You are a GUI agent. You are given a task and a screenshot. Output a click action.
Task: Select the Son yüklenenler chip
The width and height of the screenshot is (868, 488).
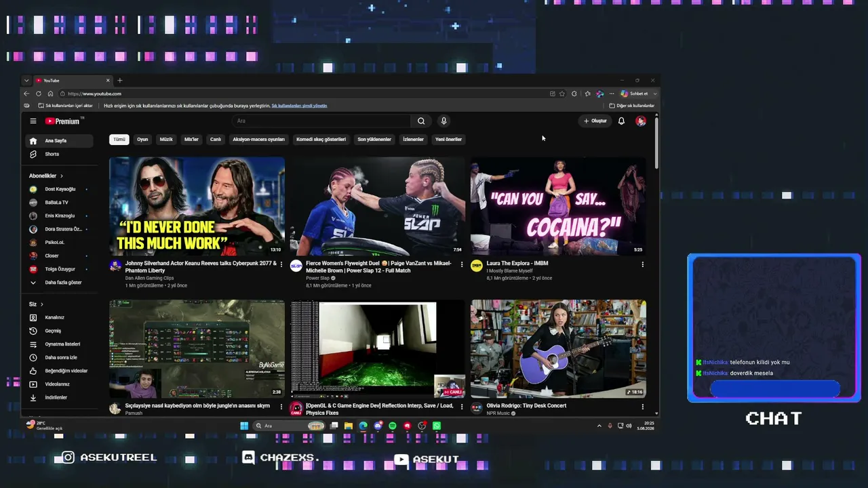(x=374, y=140)
